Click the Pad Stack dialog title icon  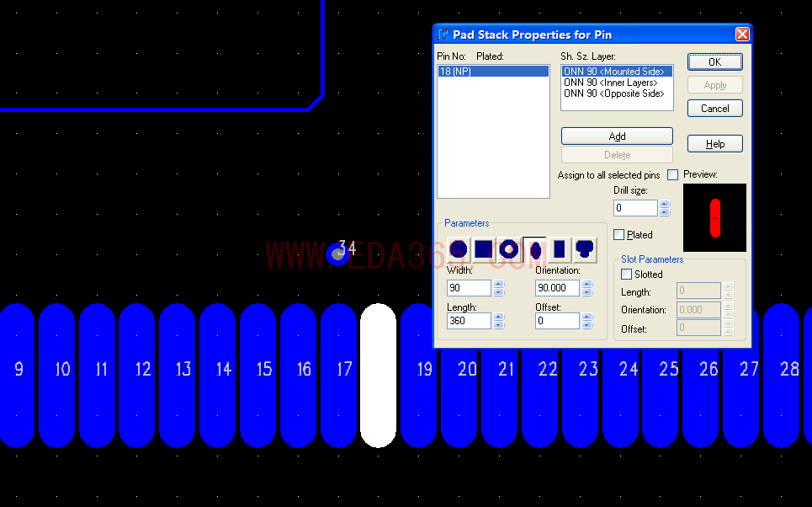pos(443,35)
